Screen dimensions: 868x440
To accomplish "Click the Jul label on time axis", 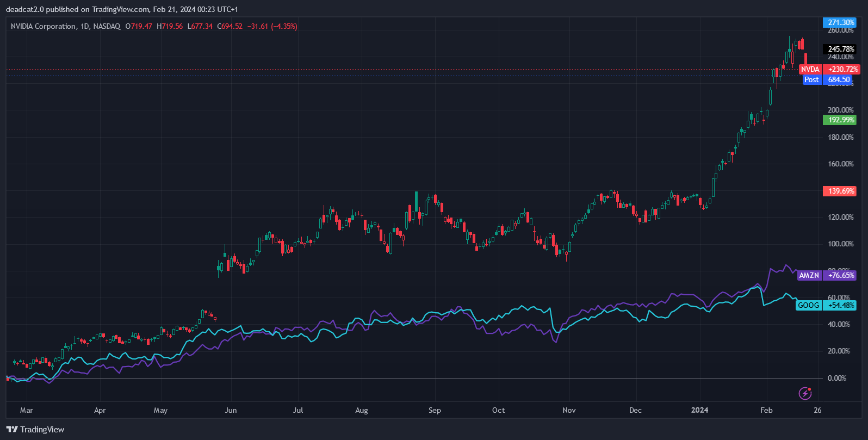I will pyautogui.click(x=297, y=410).
